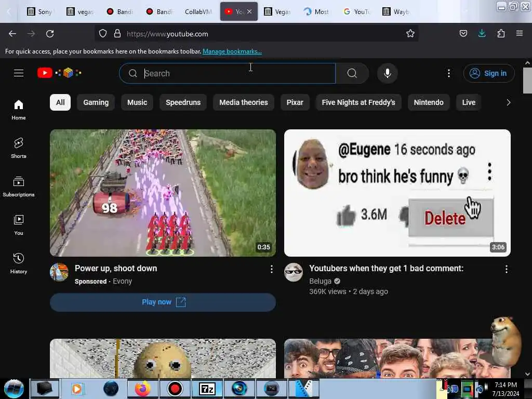Open the Save to Pocket icon

pyautogui.click(x=463, y=34)
